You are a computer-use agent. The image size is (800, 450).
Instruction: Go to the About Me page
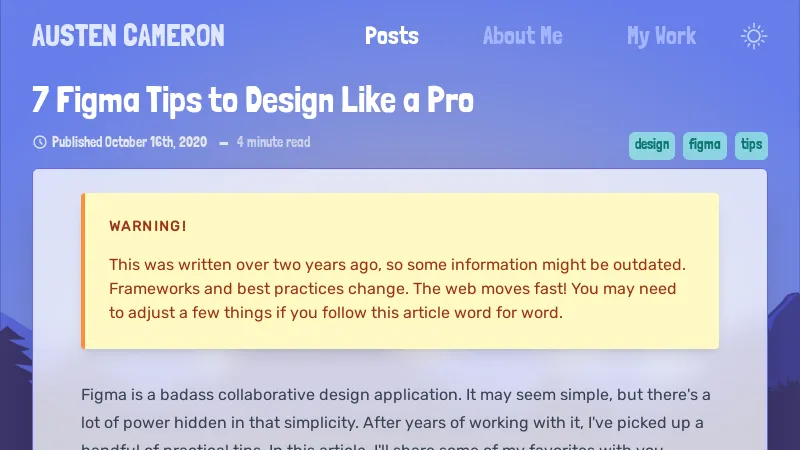coord(522,37)
